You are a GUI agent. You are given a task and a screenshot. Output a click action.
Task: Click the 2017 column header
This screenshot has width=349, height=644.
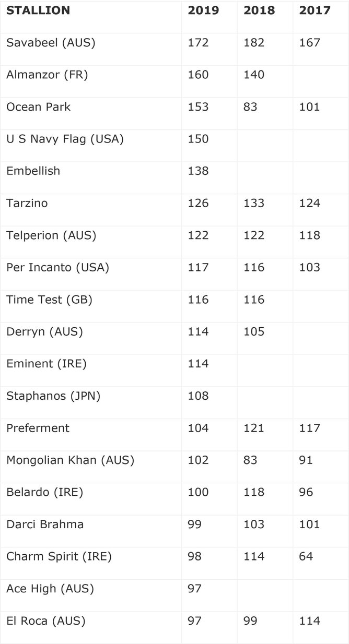(x=315, y=10)
